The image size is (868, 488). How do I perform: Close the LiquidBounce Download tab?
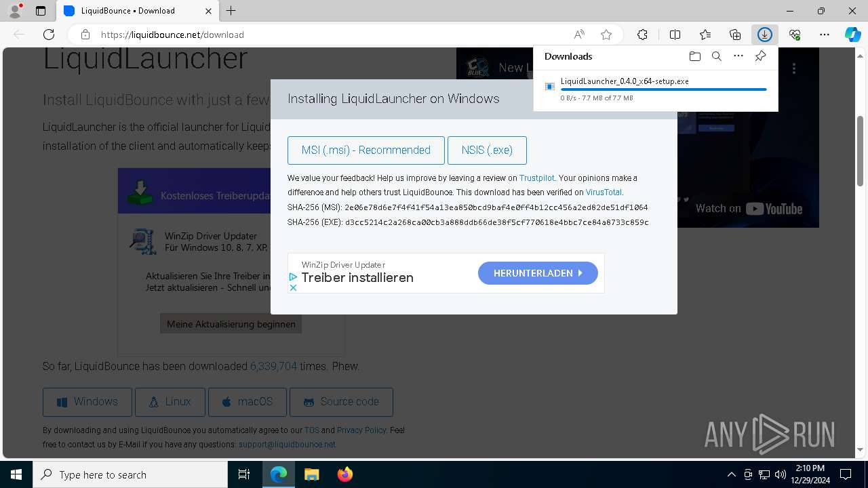coord(209,11)
